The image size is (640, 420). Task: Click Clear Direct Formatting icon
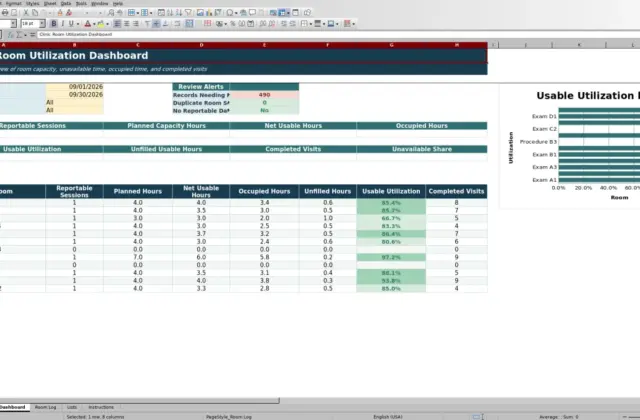click(69, 13)
